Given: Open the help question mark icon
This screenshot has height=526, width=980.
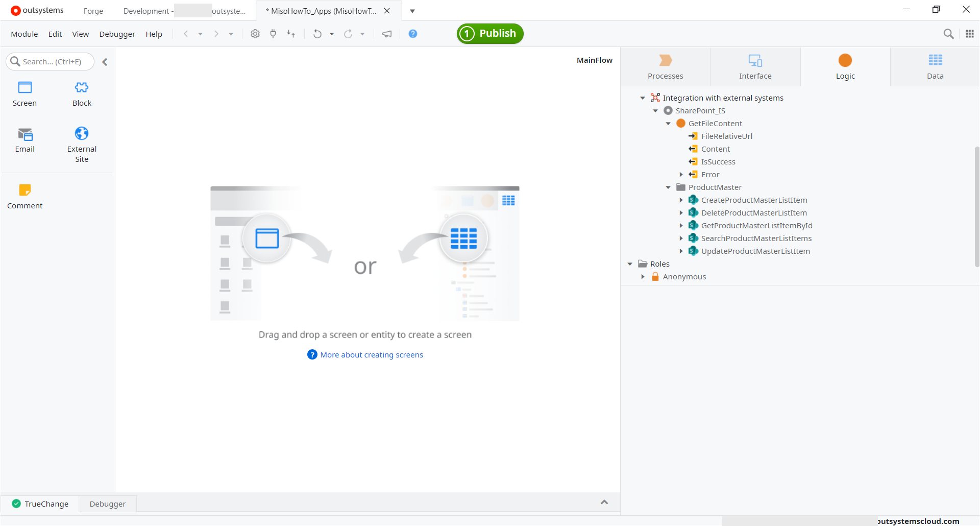Looking at the screenshot, I should click(413, 34).
